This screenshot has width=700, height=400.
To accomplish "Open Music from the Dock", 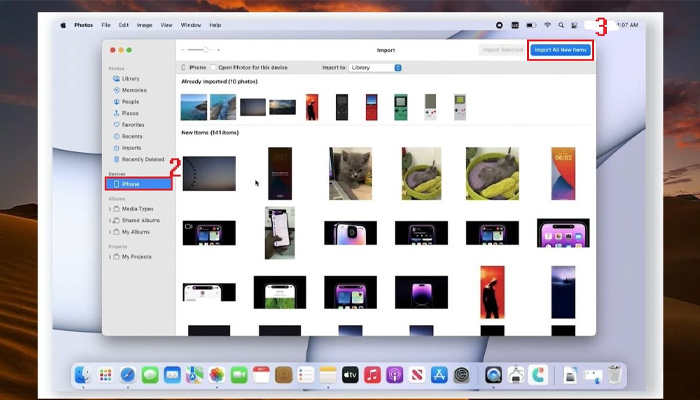I will pos(372,375).
